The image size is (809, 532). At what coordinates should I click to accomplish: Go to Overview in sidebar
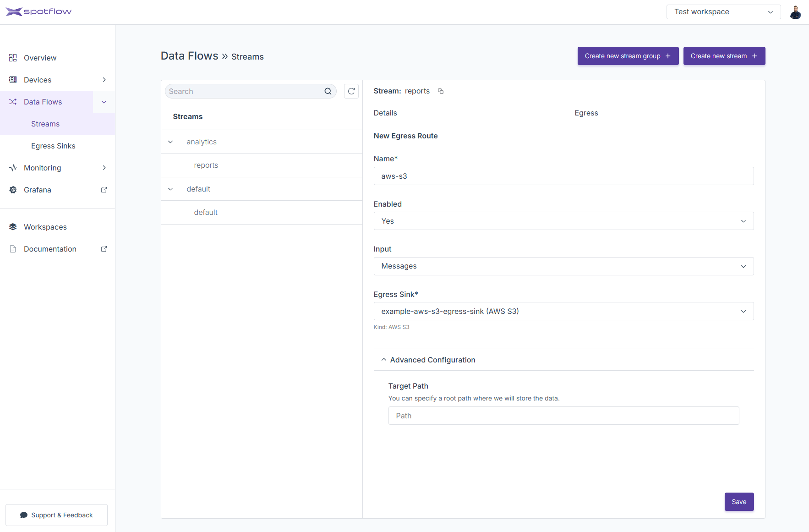(x=57, y=58)
